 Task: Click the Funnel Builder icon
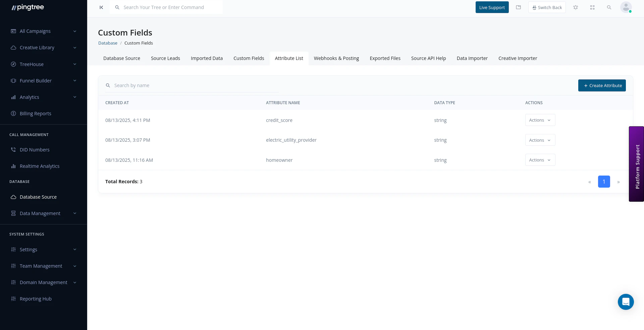point(13,80)
